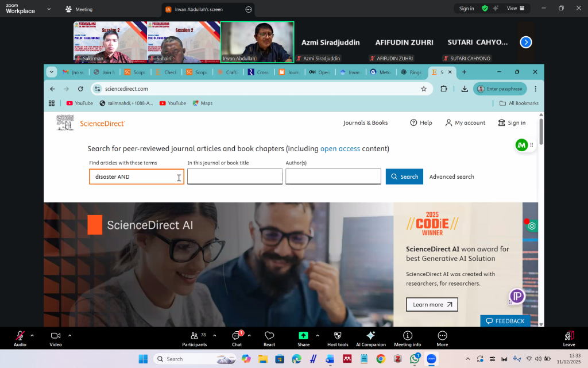Screen dimensions: 588x368
Task: Open the Zoom Chat panel
Action: [236, 336]
